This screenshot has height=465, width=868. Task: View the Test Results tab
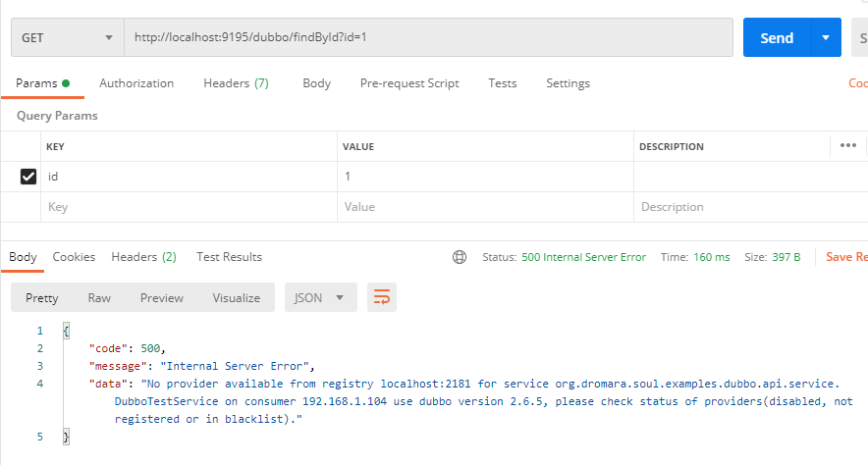coord(229,257)
